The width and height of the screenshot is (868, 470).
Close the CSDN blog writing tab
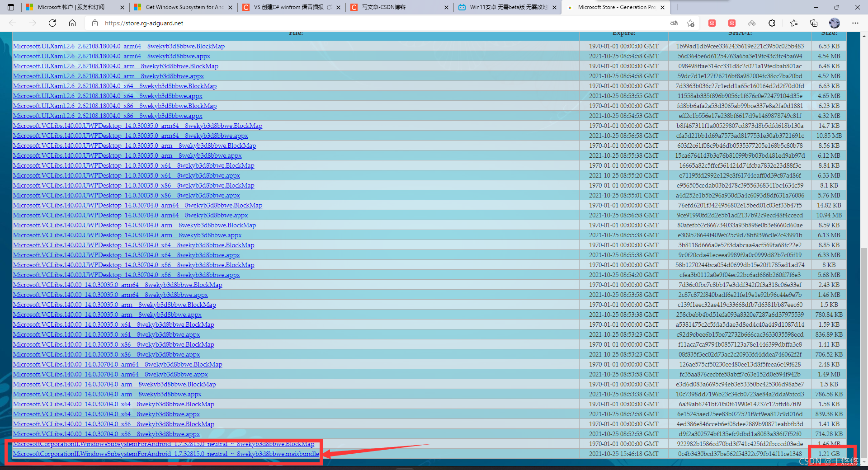[x=446, y=7]
